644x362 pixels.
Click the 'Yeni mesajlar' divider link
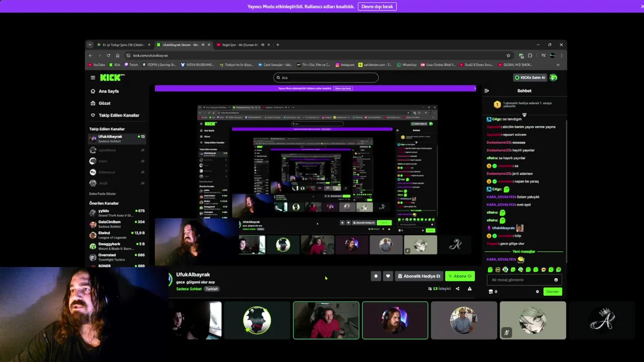click(x=524, y=251)
